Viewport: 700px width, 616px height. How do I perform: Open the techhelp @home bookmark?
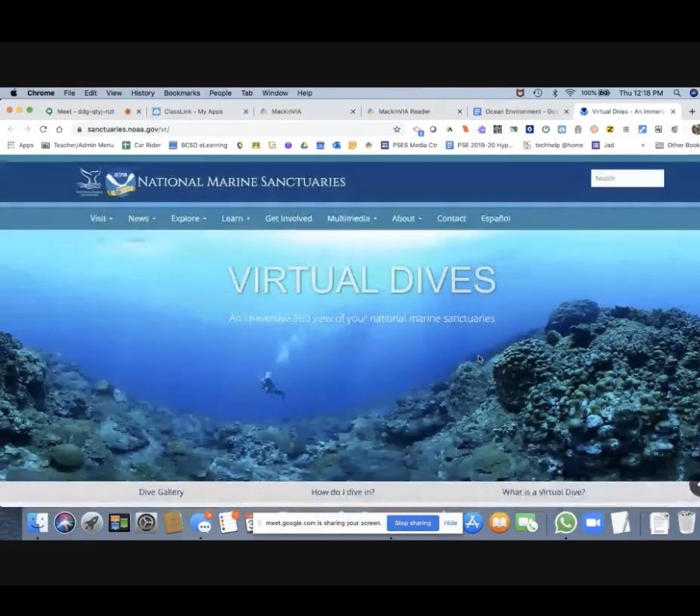(553, 145)
